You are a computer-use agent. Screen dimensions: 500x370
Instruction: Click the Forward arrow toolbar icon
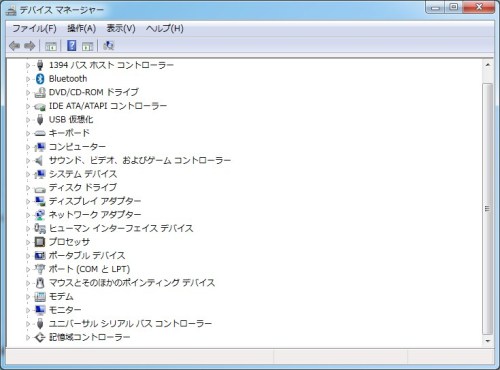(30, 46)
